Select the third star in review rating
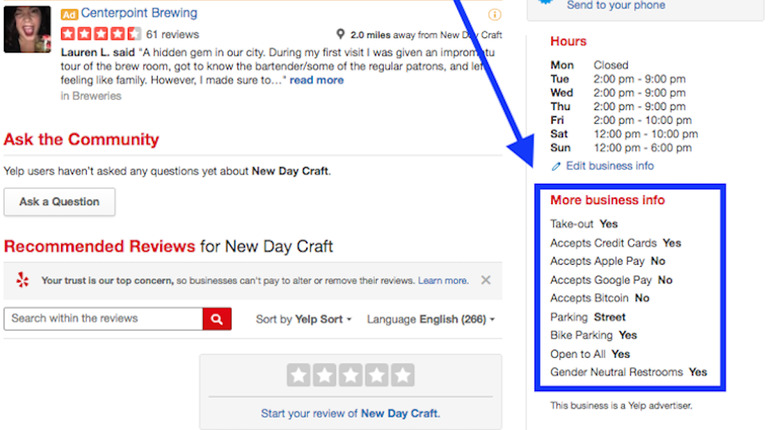Screen dimensions: 780x430 coord(350,375)
